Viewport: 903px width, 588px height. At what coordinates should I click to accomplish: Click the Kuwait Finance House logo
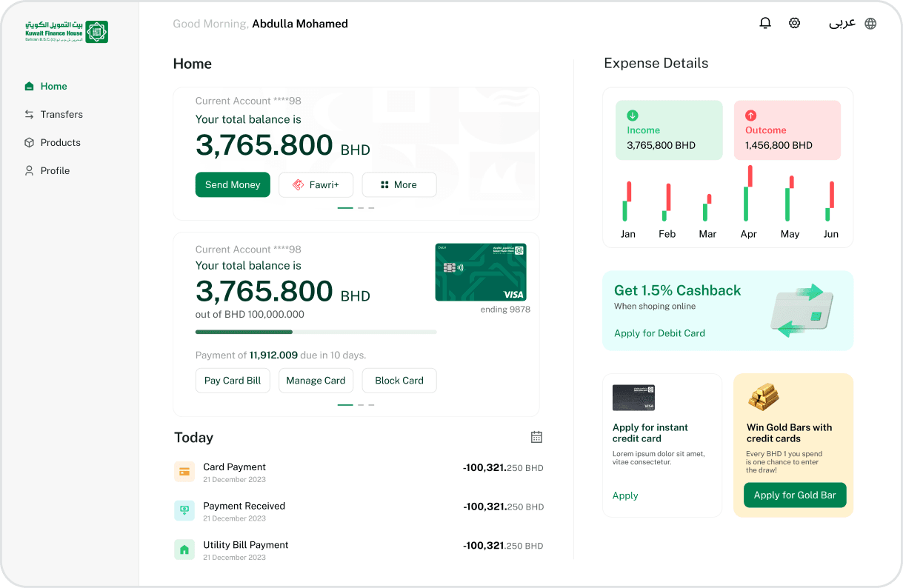point(67,31)
